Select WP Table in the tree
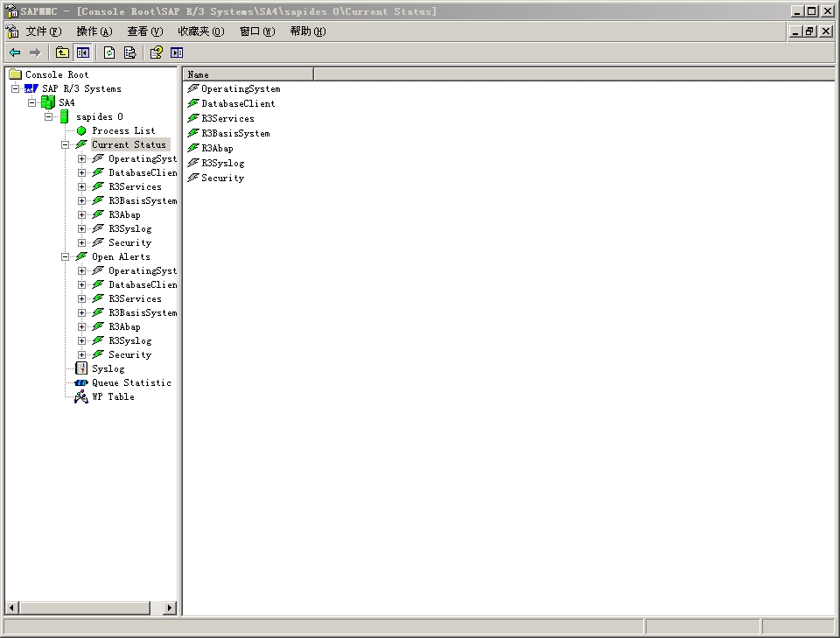The width and height of the screenshot is (840, 638). (113, 396)
